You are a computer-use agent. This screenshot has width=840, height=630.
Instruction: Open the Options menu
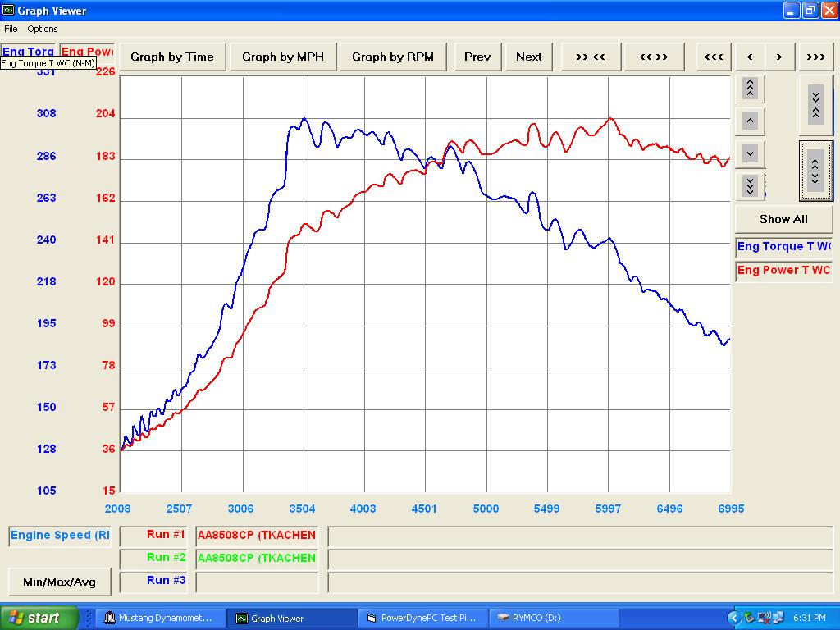(x=43, y=29)
